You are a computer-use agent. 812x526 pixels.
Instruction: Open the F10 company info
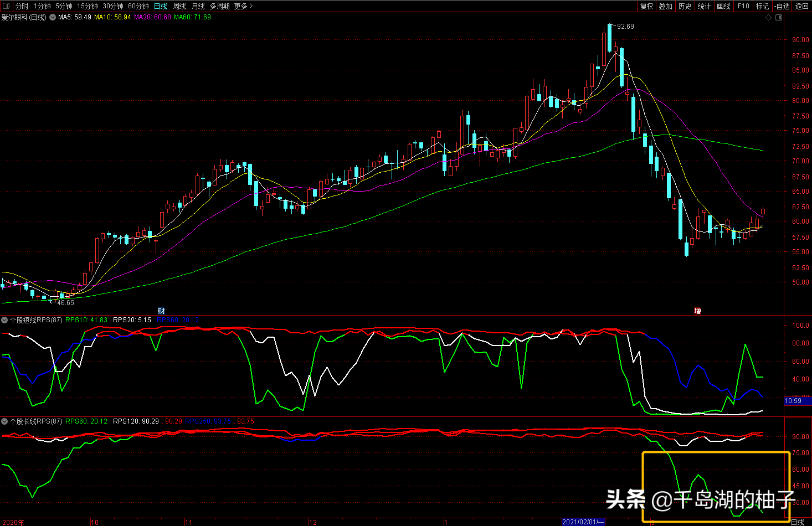(x=743, y=6)
